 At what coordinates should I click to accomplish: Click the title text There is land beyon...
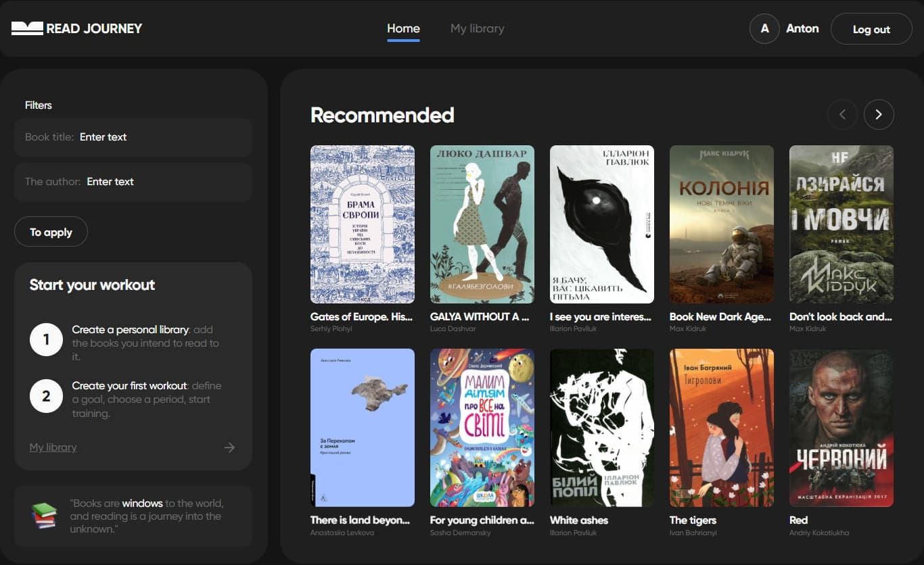pos(361,520)
